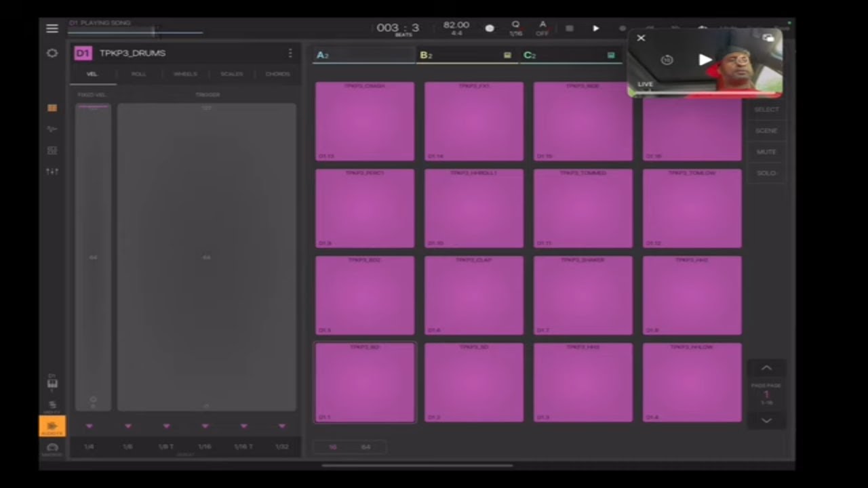Open the waveform sample editor sidebar icon
The width and height of the screenshot is (868, 488).
[x=52, y=129]
